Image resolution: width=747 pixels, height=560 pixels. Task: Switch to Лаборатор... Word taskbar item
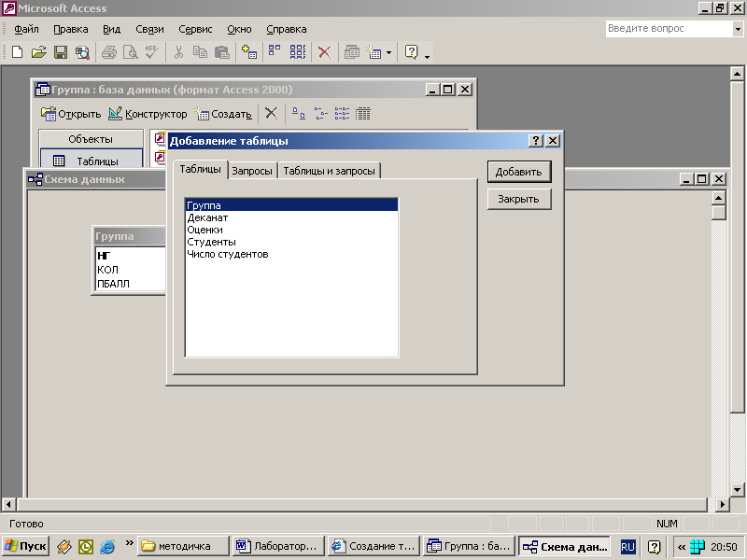click(278, 546)
